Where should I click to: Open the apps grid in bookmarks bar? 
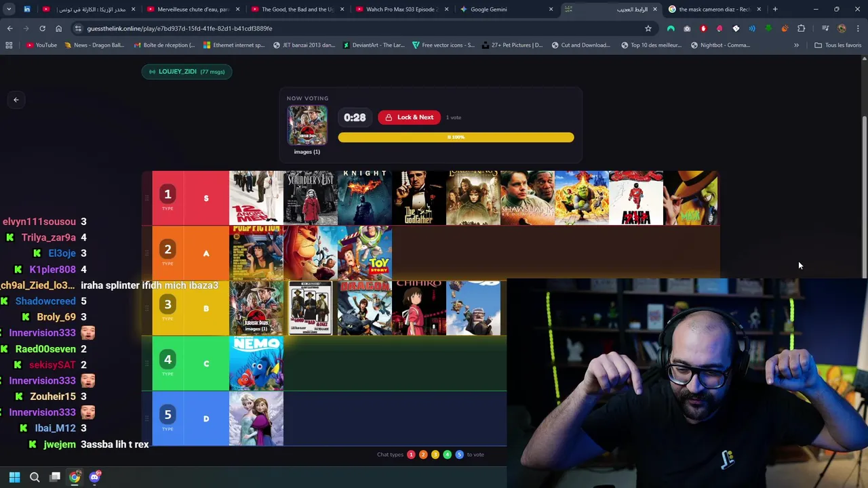(x=9, y=45)
